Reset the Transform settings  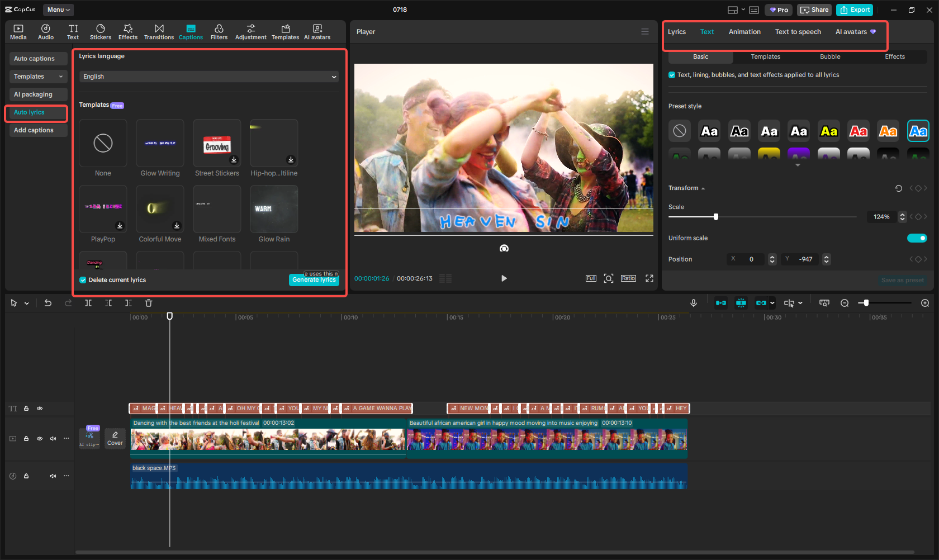[x=898, y=188]
